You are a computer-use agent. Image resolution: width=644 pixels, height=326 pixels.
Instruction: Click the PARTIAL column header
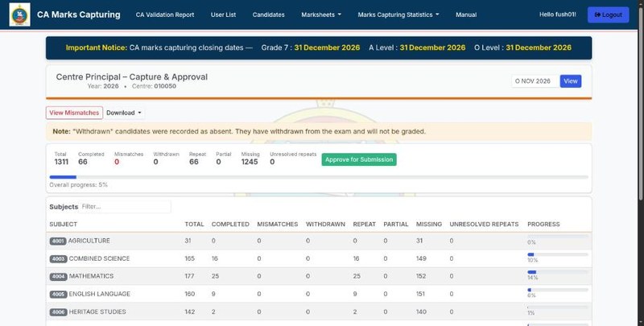click(396, 225)
